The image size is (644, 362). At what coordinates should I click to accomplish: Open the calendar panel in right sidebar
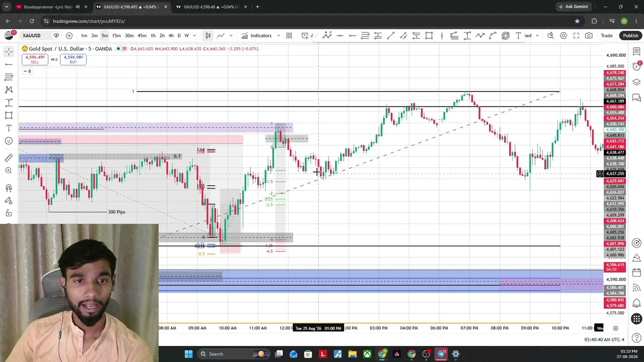click(636, 273)
